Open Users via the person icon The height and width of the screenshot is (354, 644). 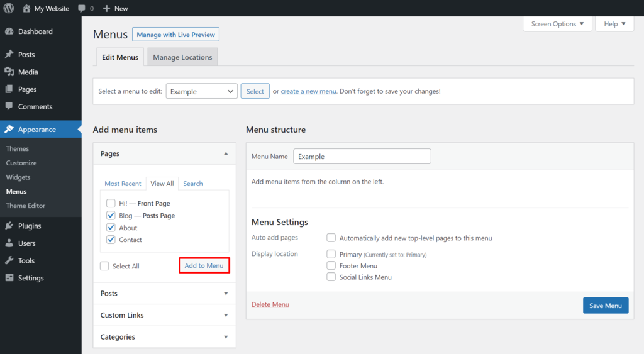point(9,243)
